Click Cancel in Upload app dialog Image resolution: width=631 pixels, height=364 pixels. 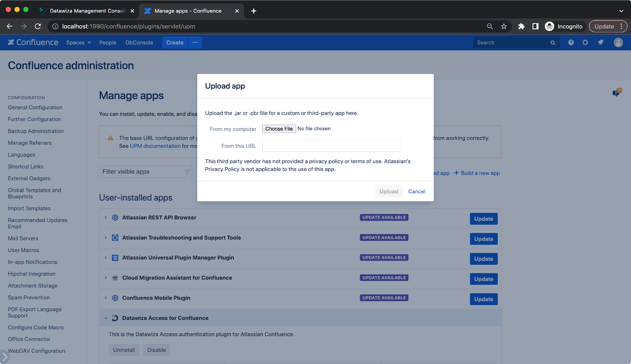click(416, 192)
